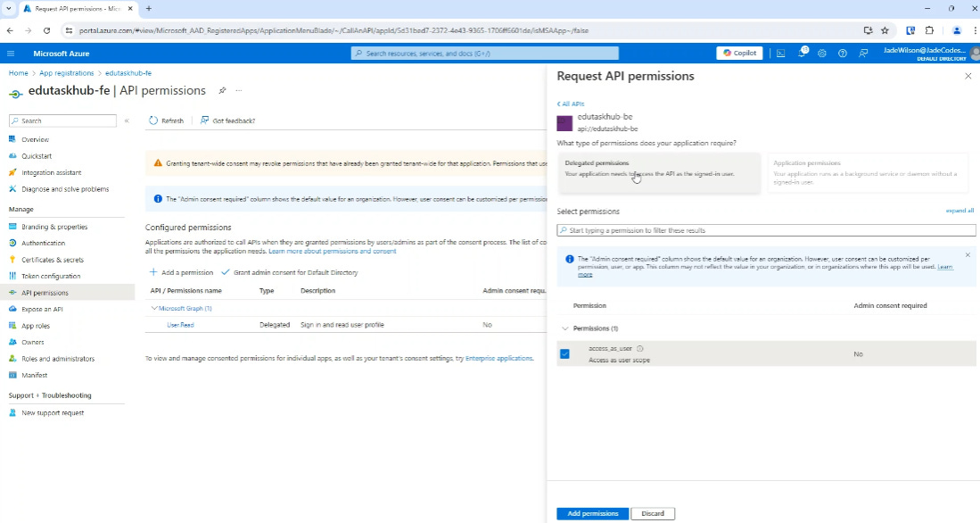Open the feedback icon in top bar
This screenshot has height=523, width=980.
(863, 54)
